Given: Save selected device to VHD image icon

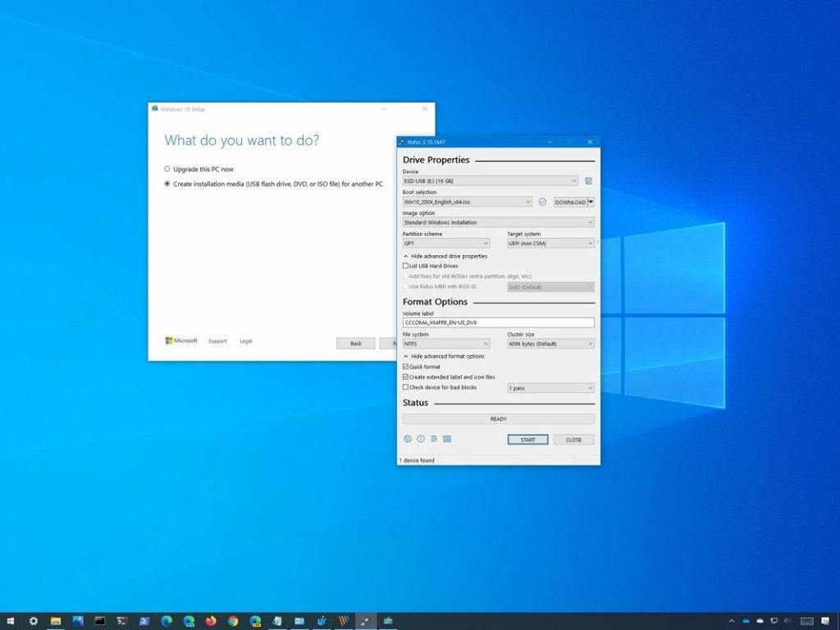Looking at the screenshot, I should coord(589,180).
